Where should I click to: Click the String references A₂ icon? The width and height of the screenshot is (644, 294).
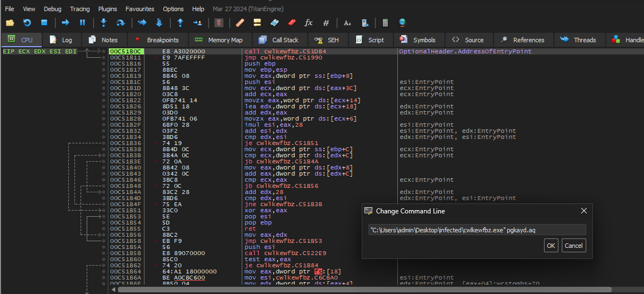(347, 23)
